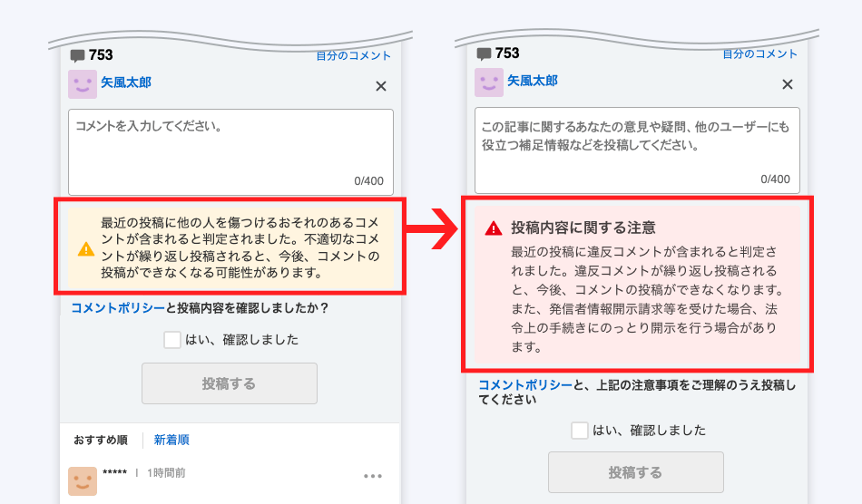The height and width of the screenshot is (504, 862).
Task: Click the red warning triangle icon
Action: coord(493,228)
